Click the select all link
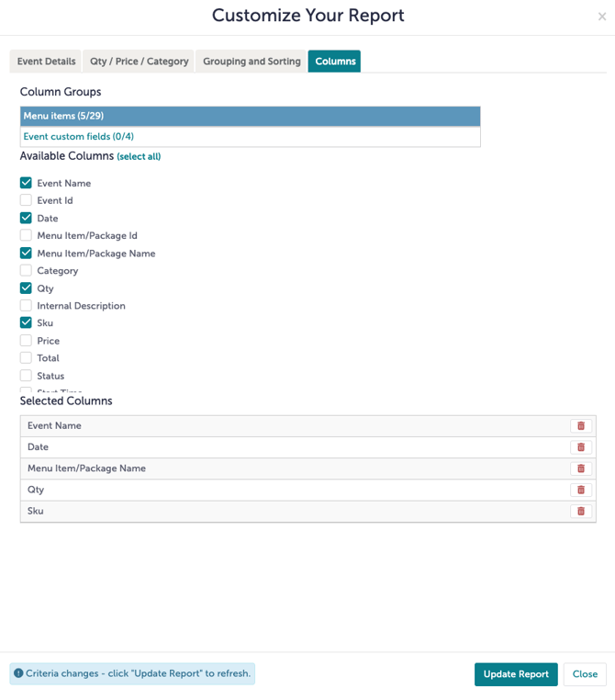The image size is (615, 700). (x=139, y=157)
